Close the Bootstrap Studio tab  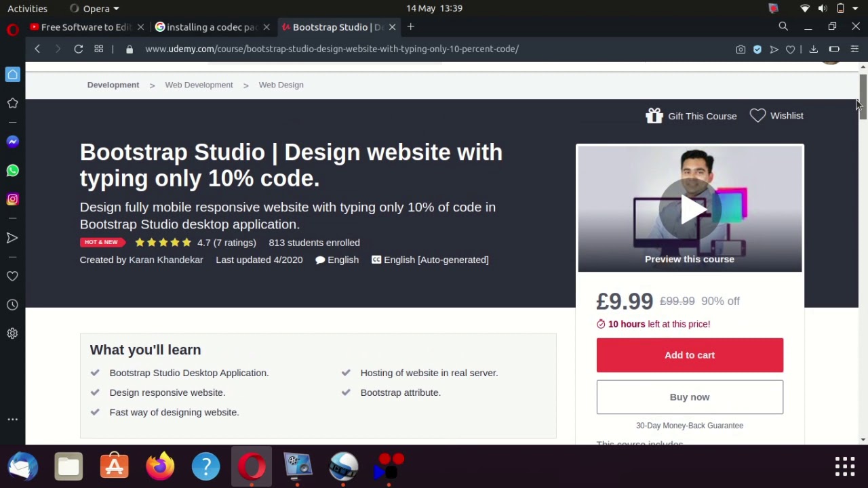coord(392,27)
